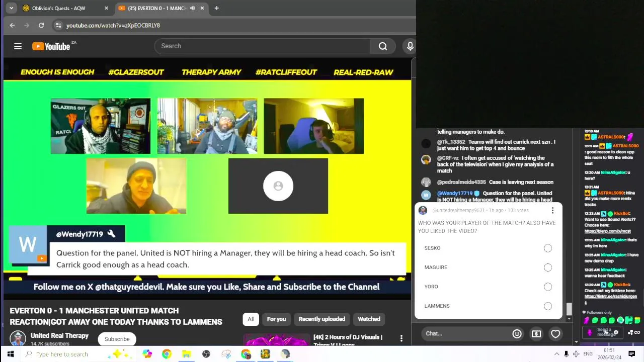Image resolution: width=644 pixels, height=362 pixels.
Task: Open emote picker in Kick message box
Action: coord(616,332)
